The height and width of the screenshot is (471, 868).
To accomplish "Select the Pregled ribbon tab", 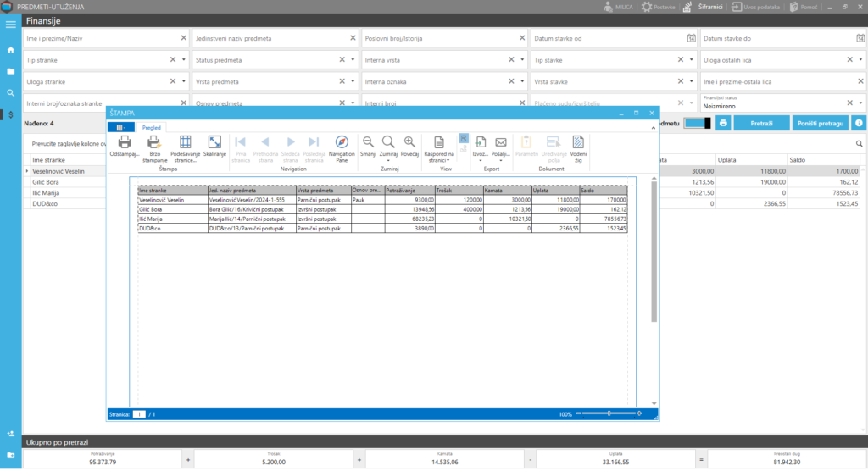I will pos(152,127).
